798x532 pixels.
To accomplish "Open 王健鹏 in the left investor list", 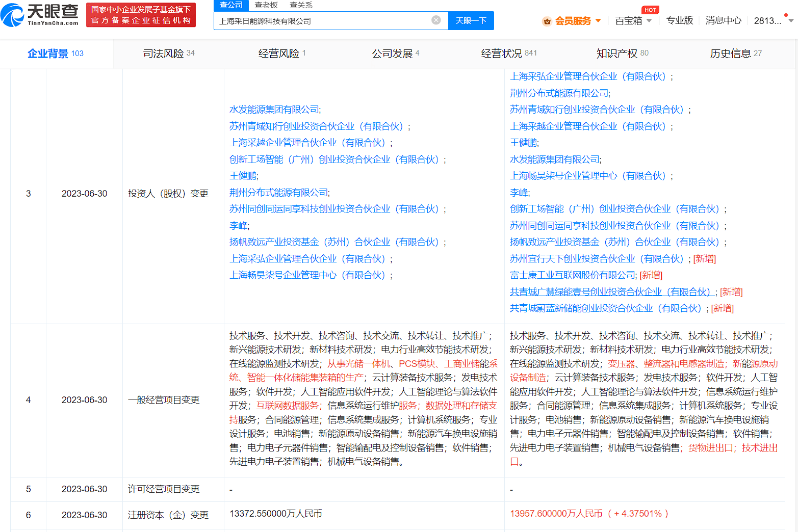I will pos(243,176).
